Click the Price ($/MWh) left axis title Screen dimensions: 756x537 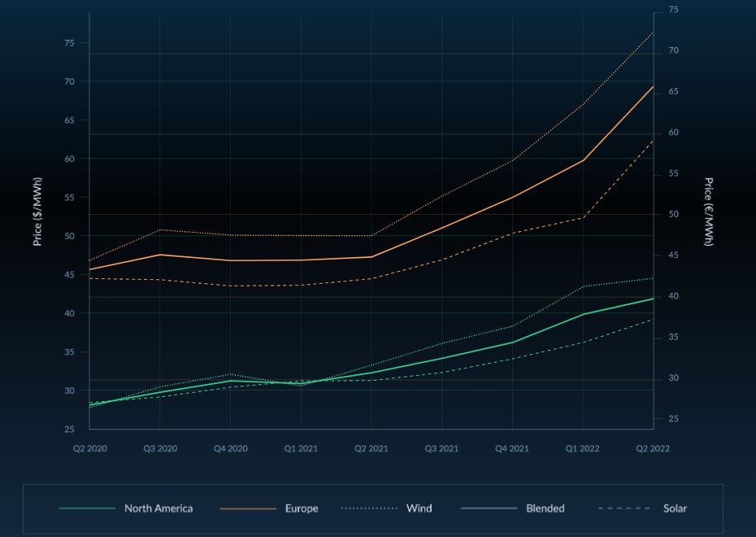[37, 212]
